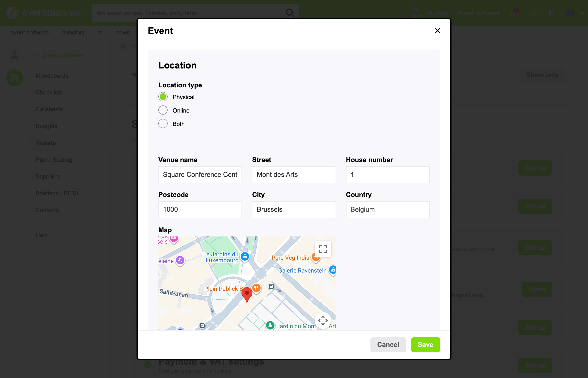Viewport: 588px width, 378px height.
Task: Click the Galerie Ravenstein shopping marker
Action: pos(332,270)
